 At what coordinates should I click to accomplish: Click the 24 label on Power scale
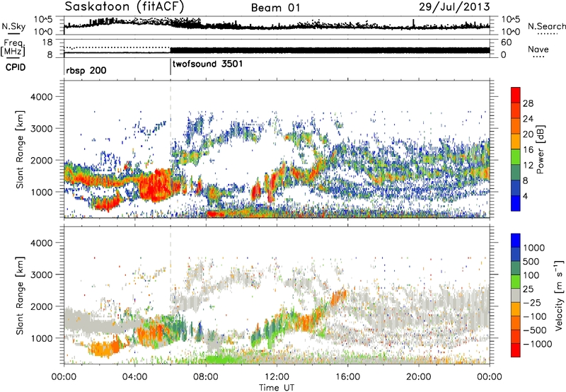528,119
